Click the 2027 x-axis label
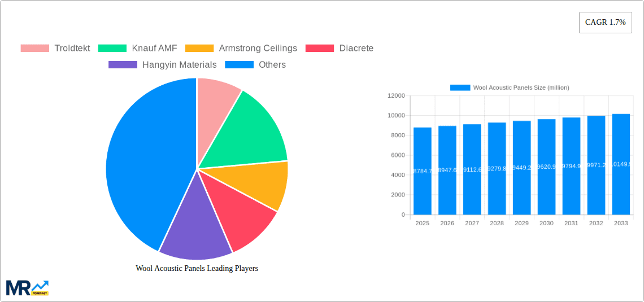The height and width of the screenshot is (302, 644). pos(472,223)
